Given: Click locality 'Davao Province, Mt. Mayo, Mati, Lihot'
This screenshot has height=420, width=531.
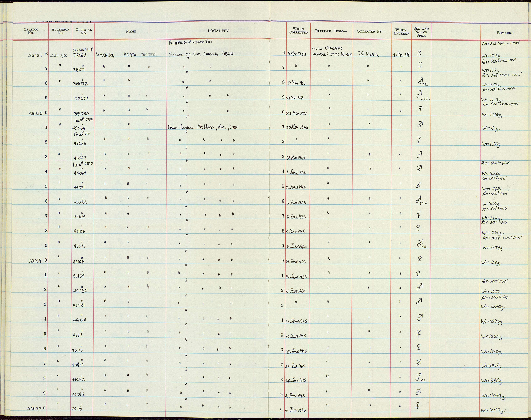Looking at the screenshot, I should point(203,127).
